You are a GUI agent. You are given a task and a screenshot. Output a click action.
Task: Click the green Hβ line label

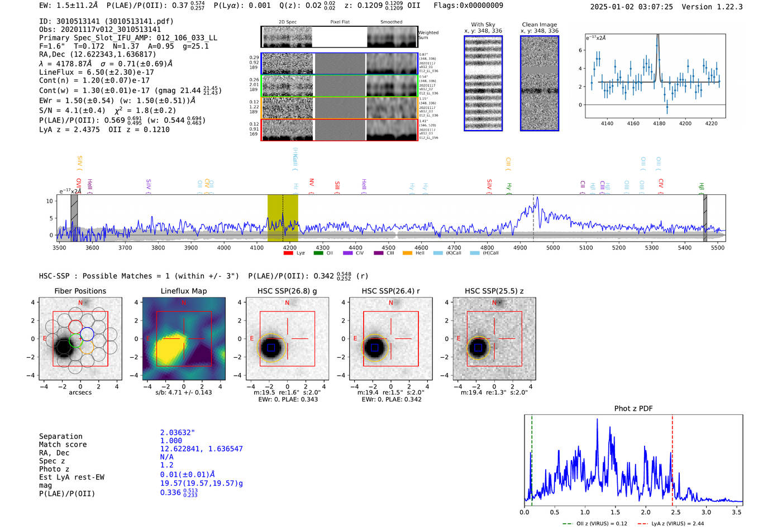tap(702, 188)
